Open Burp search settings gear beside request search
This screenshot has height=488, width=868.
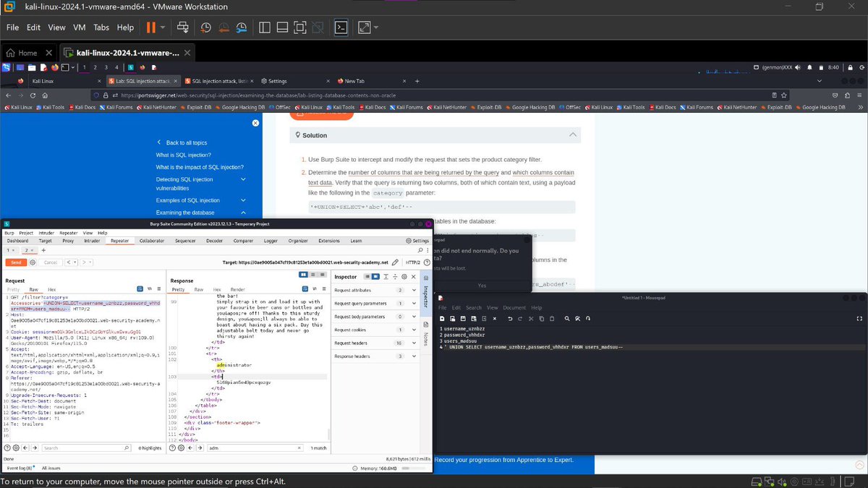coord(17,448)
